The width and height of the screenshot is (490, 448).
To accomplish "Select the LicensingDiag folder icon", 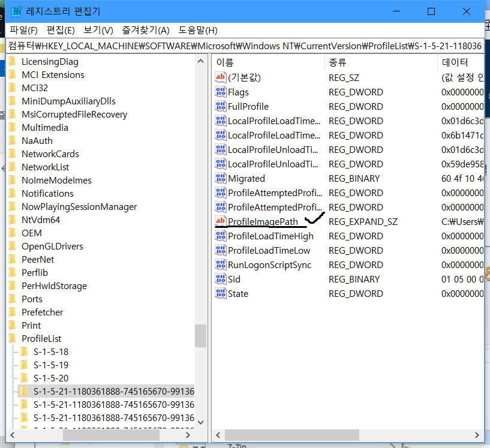I will point(13,62).
